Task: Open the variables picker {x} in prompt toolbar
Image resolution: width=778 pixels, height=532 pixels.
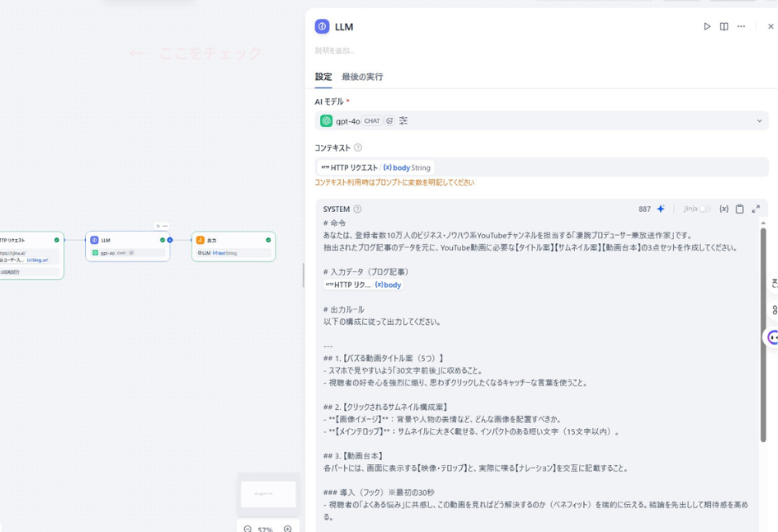Action: point(724,210)
